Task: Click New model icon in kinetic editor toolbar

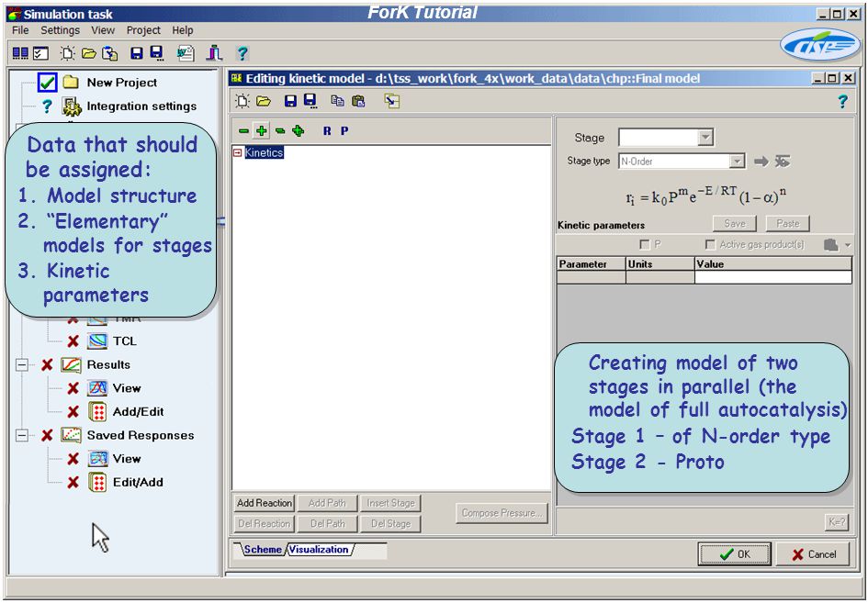Action: point(242,101)
